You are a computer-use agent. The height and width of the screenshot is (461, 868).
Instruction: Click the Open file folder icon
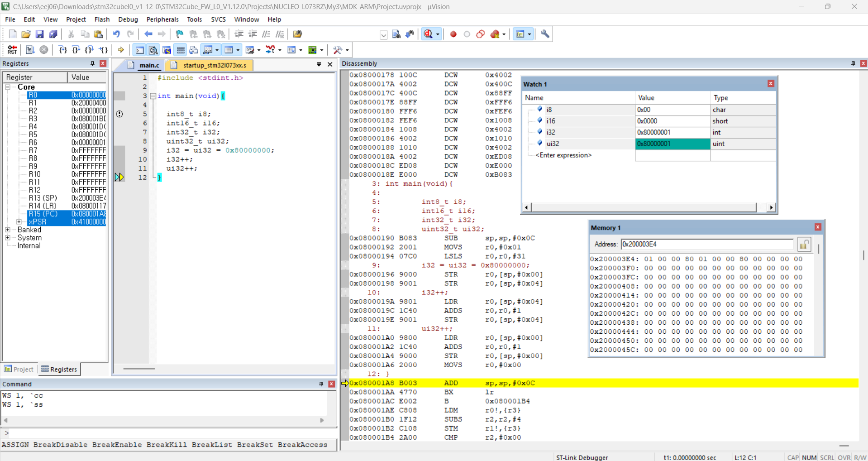(26, 34)
